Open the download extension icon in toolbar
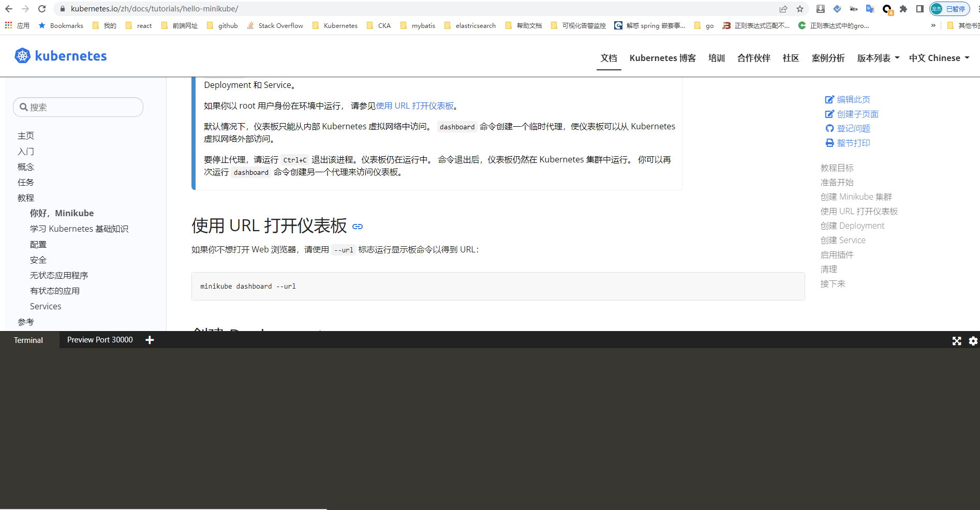The width and height of the screenshot is (980, 510). [821, 9]
